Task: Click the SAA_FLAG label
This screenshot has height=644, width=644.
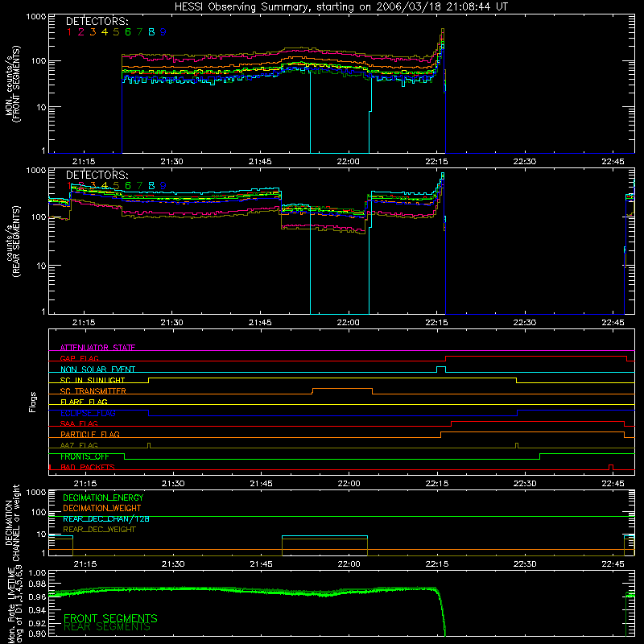Action: (x=79, y=423)
